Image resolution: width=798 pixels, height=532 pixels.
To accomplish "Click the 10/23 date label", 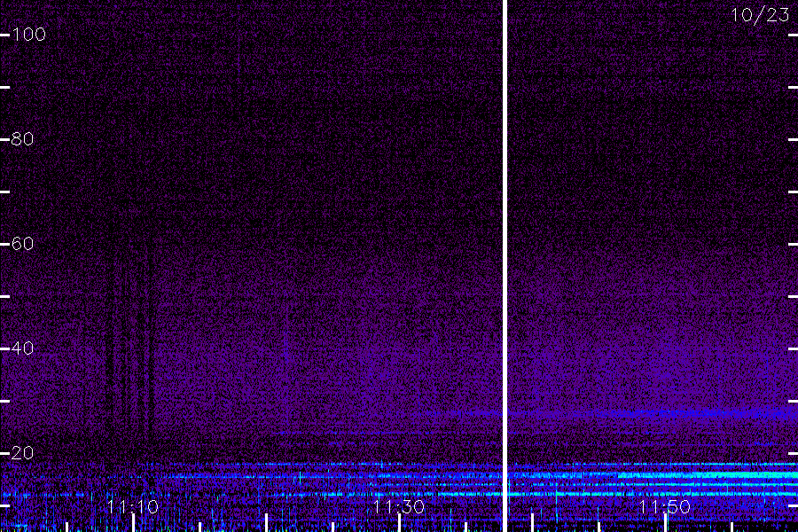I will (760, 15).
